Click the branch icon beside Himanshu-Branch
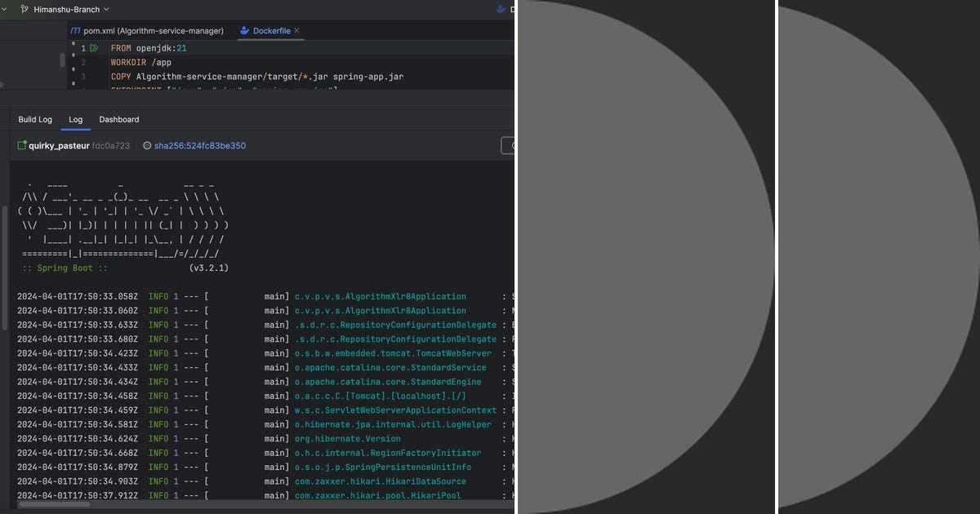The height and width of the screenshot is (514, 980). (24, 9)
